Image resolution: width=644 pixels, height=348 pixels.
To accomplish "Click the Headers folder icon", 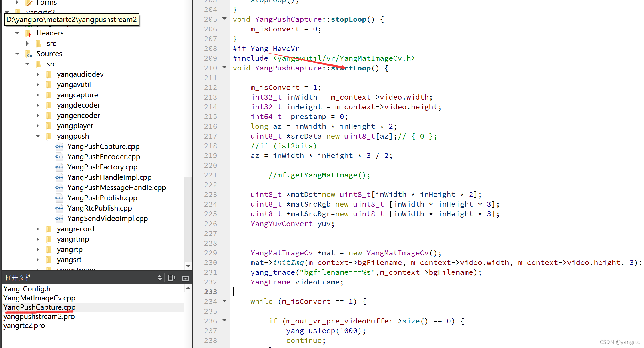I will tap(29, 33).
